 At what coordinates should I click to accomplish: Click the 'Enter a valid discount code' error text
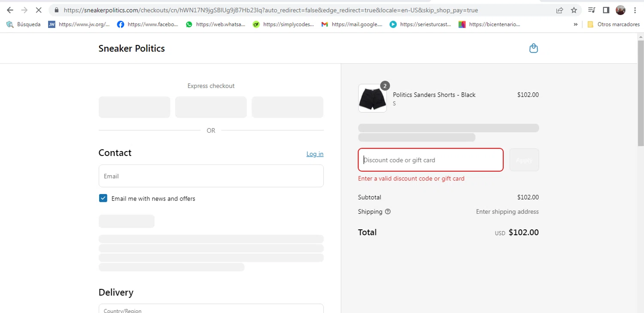click(411, 179)
